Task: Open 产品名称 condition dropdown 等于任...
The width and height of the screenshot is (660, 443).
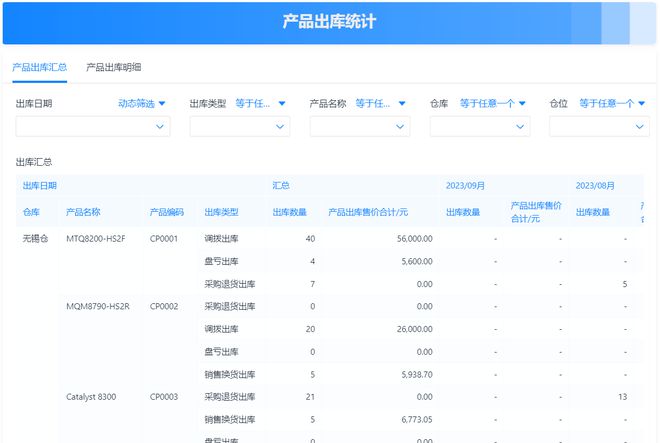Action: click(380, 104)
